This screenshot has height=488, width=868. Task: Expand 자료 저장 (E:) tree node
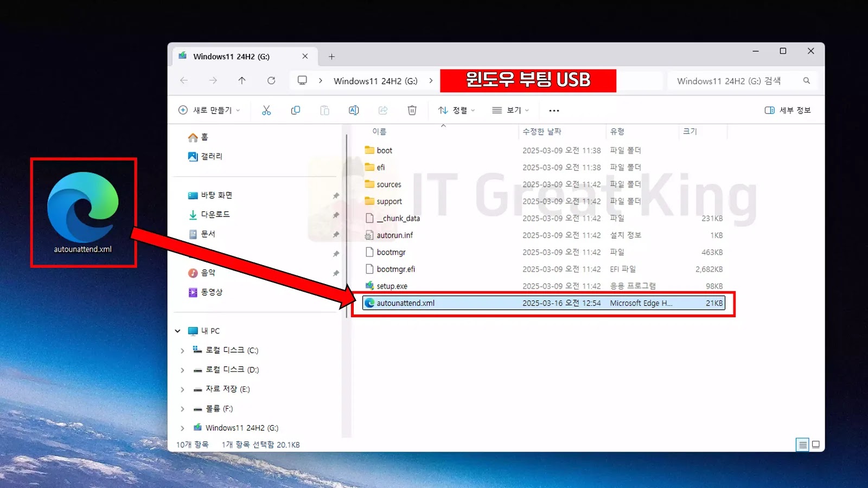coord(182,389)
